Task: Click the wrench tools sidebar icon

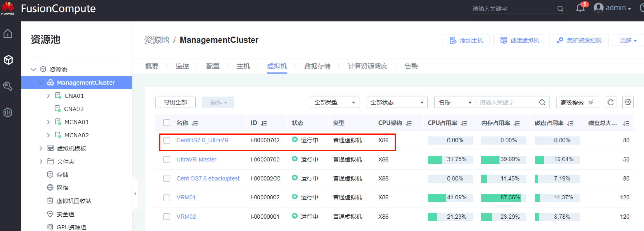Action: tap(8, 86)
